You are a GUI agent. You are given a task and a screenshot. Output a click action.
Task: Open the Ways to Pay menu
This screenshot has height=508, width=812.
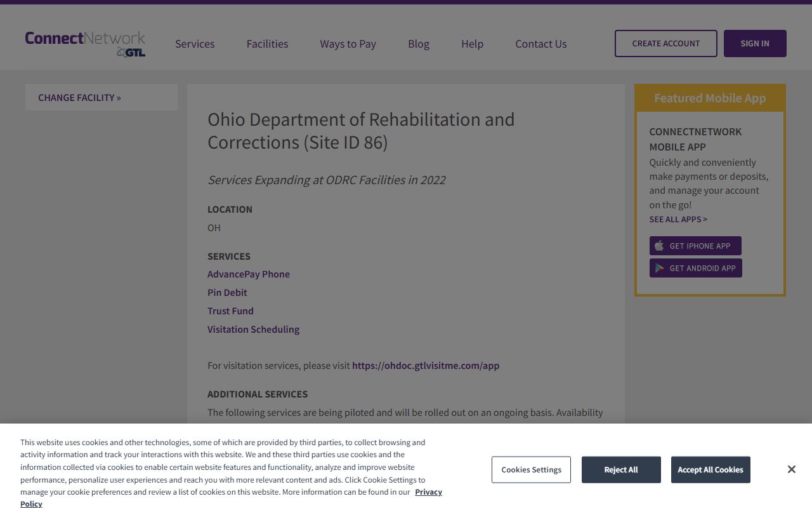(348, 44)
